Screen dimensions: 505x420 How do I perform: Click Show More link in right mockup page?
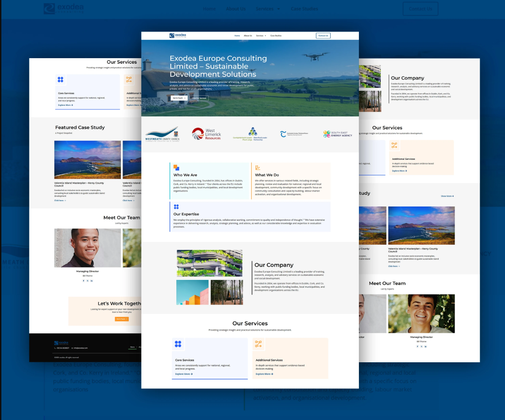click(447, 196)
